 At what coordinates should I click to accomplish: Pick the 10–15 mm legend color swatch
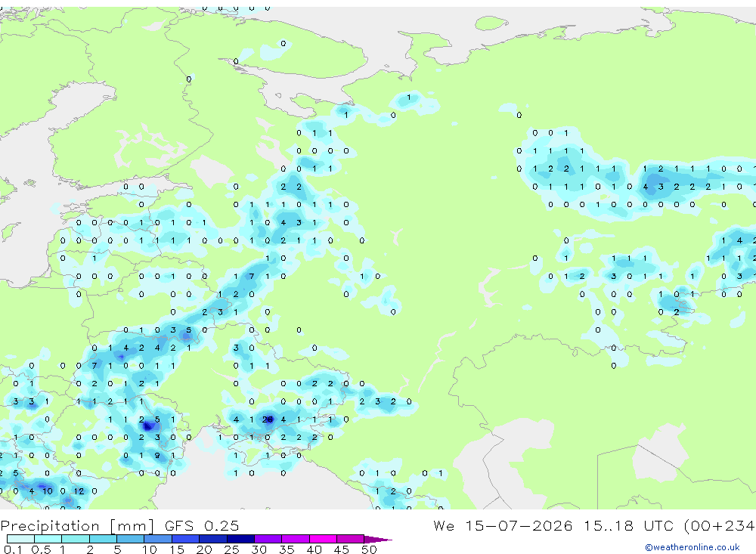pos(158,539)
